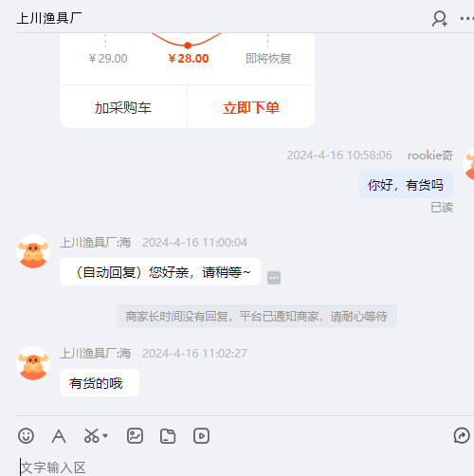The height and width of the screenshot is (476, 474).
Task: Click the 上川渔具厂 chat title
Action: 49,18
